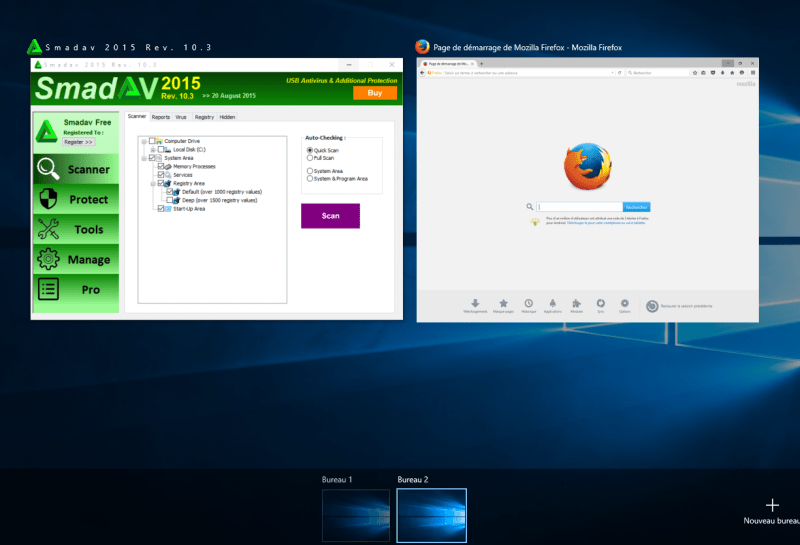800x545 pixels.
Task: Open the Sync icon on Firefox start page
Action: (601, 303)
